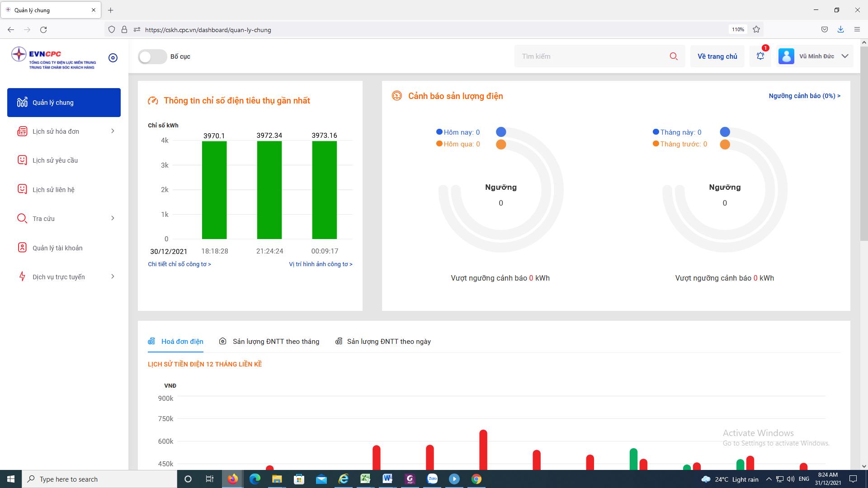Open Quản lý tài khoản from sidebar

[x=57, y=248]
